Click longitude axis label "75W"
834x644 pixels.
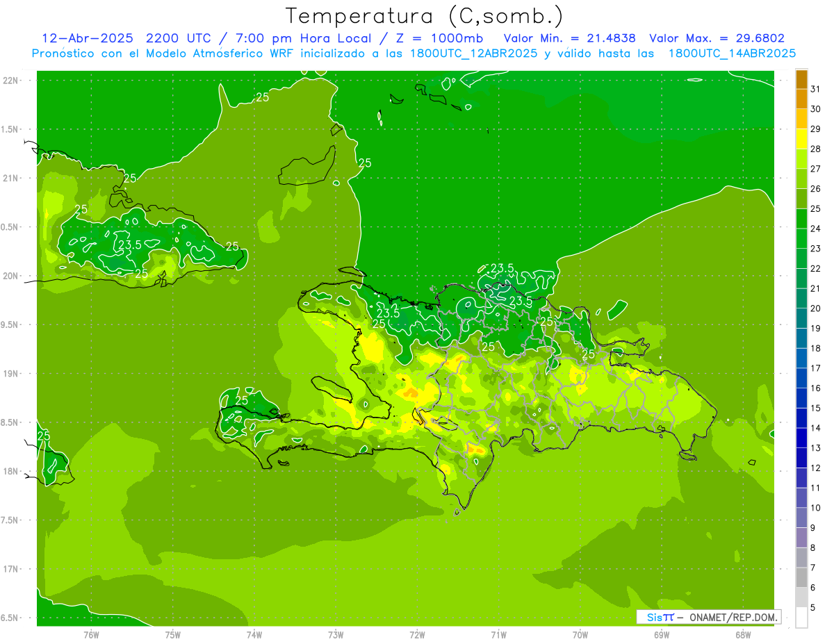[172, 635]
